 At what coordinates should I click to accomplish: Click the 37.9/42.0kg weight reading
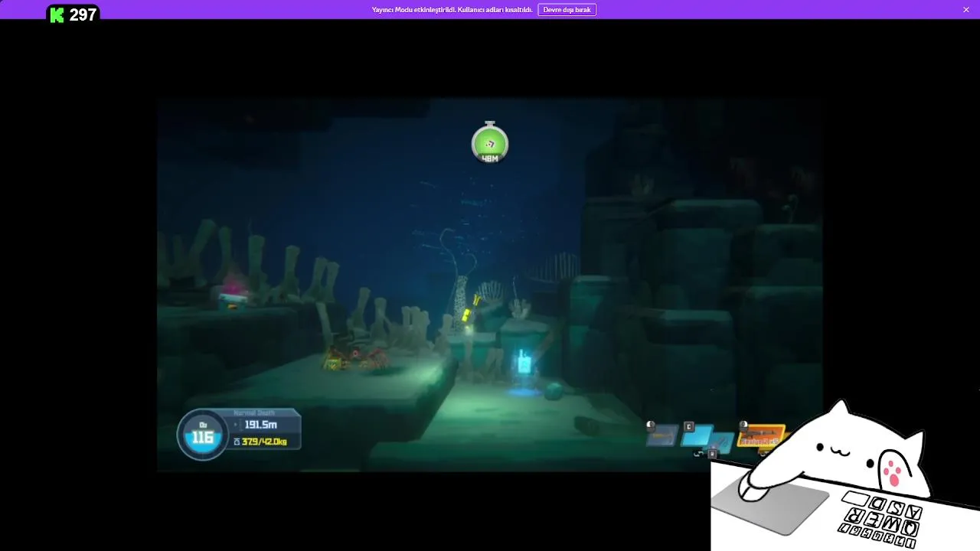(x=265, y=442)
